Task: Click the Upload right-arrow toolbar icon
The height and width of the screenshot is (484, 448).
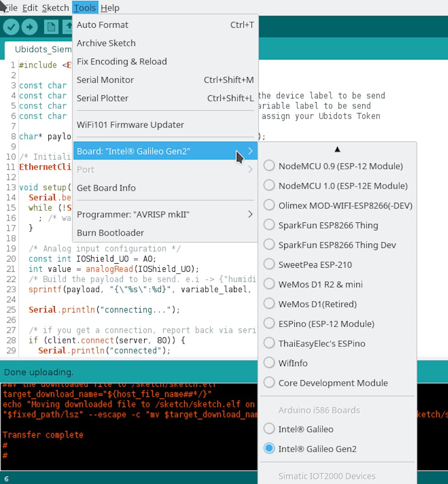Action: pyautogui.click(x=30, y=27)
